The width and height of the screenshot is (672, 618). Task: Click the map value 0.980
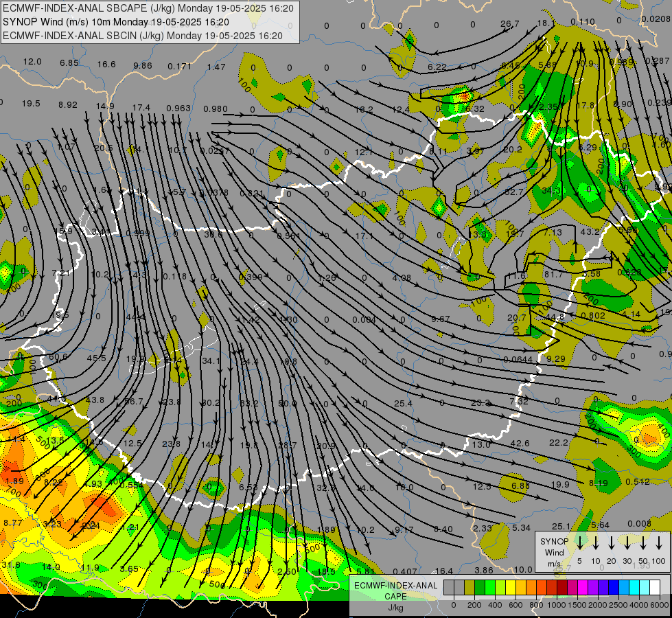215,109
